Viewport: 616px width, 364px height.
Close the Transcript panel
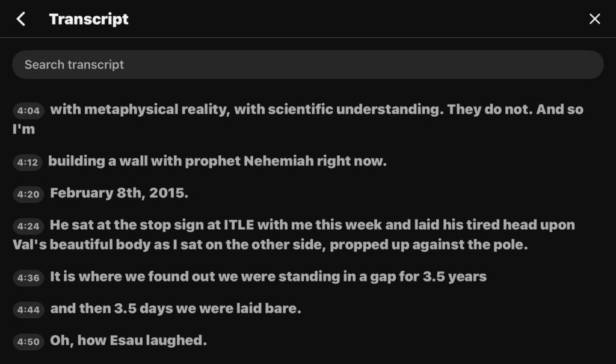(x=594, y=19)
